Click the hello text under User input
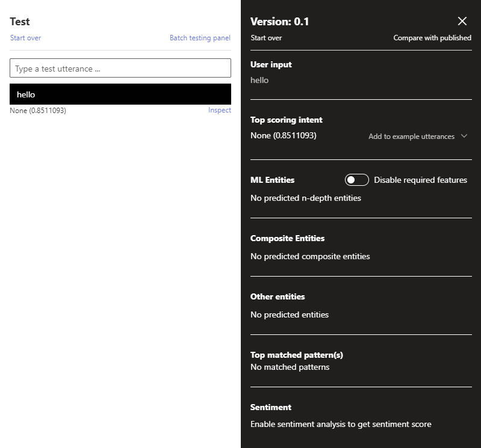 (x=259, y=80)
